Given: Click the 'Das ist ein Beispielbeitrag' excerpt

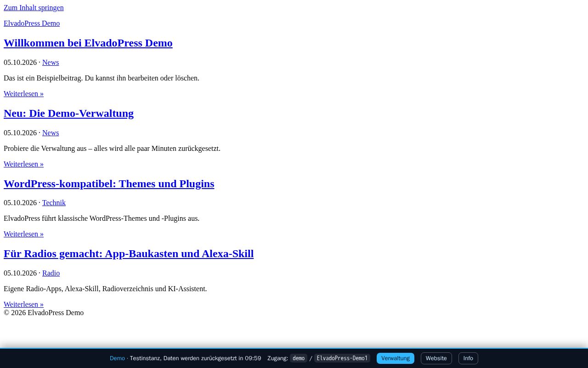Looking at the screenshot, I should tap(102, 78).
